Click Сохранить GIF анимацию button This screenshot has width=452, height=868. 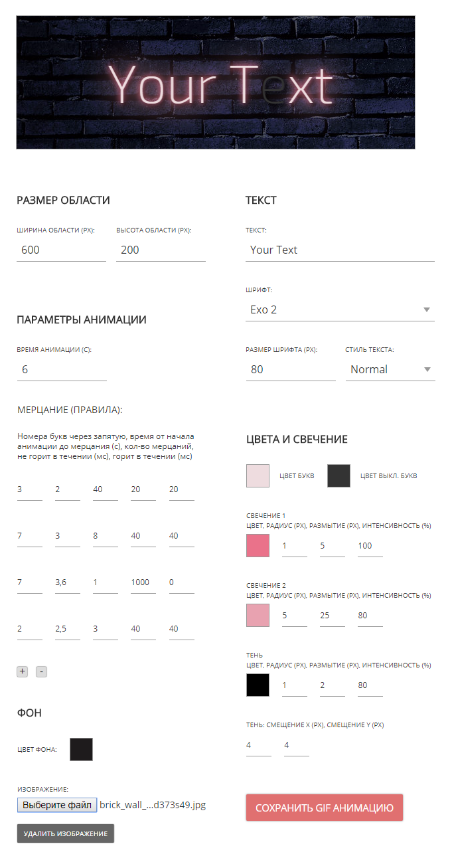325,808
